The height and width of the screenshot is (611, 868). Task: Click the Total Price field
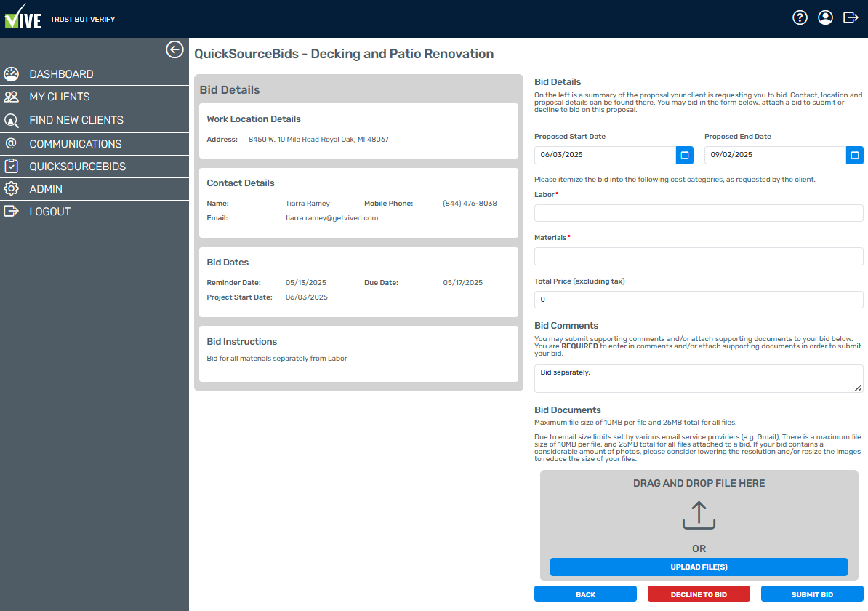point(699,300)
